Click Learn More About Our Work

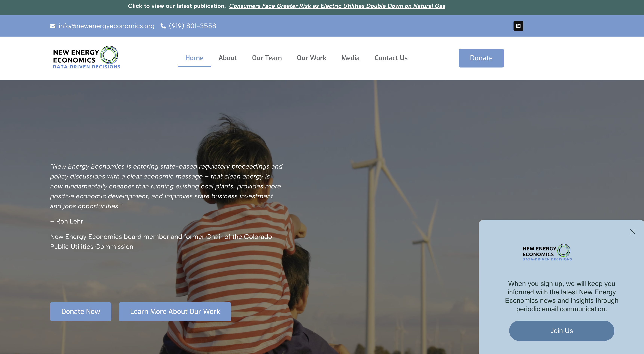175,311
